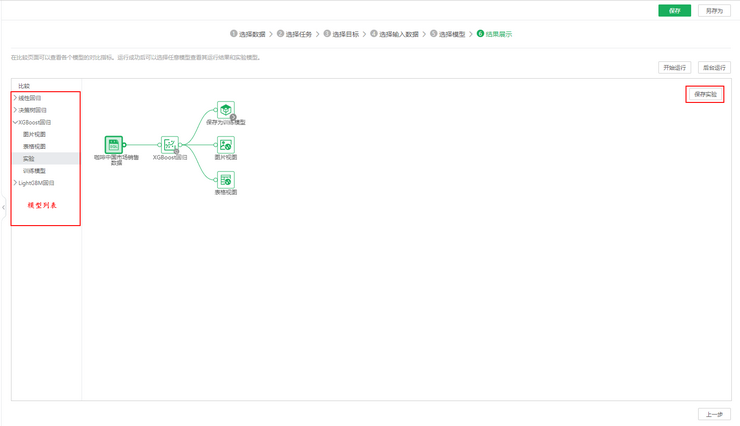This screenshot has width=740, height=426.
Task: Go to step 5 选择模型
Action: tap(447, 34)
